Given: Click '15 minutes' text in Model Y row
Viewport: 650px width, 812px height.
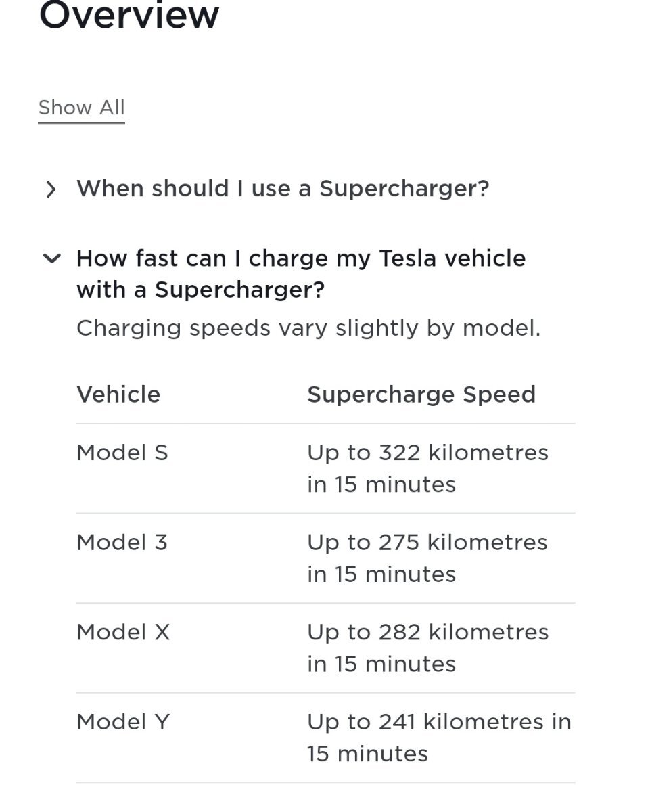Looking at the screenshot, I should tap(367, 754).
